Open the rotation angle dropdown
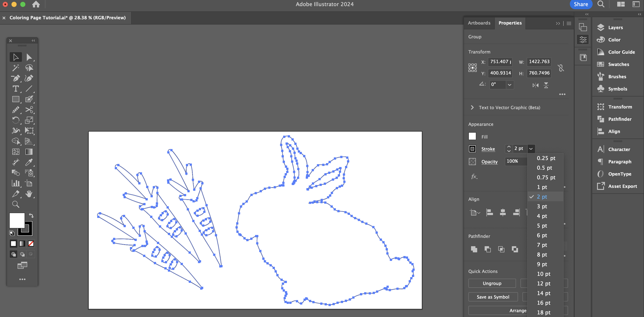Image resolution: width=644 pixels, height=317 pixels. click(x=509, y=85)
